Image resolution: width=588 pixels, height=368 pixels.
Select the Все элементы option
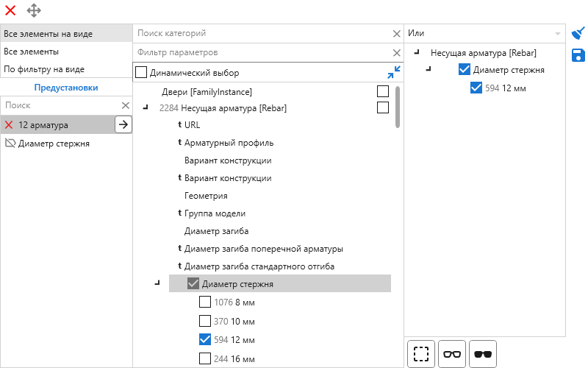click(x=66, y=52)
